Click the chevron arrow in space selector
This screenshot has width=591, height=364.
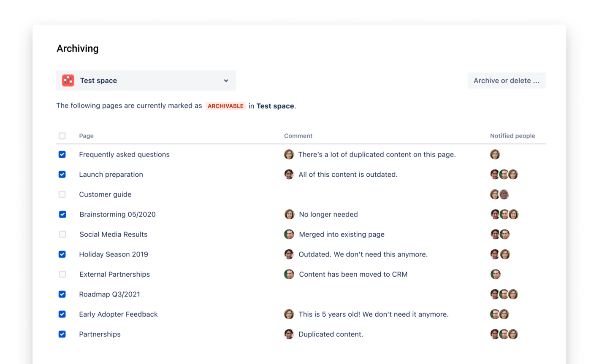[226, 81]
